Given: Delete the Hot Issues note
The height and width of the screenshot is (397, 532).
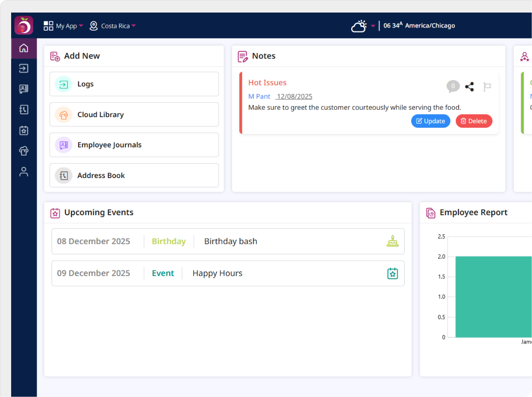Looking at the screenshot, I should click(473, 121).
